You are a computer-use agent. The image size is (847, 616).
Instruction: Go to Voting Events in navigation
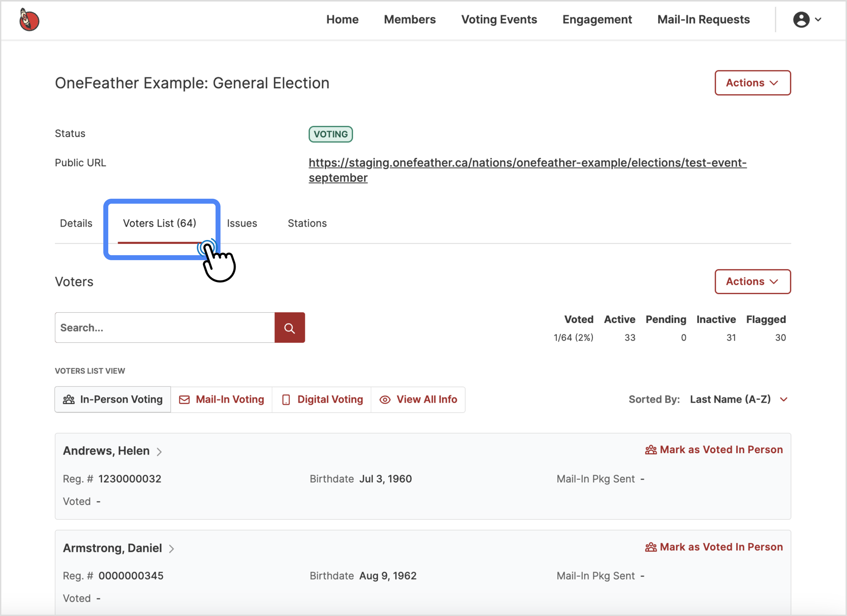tap(499, 19)
